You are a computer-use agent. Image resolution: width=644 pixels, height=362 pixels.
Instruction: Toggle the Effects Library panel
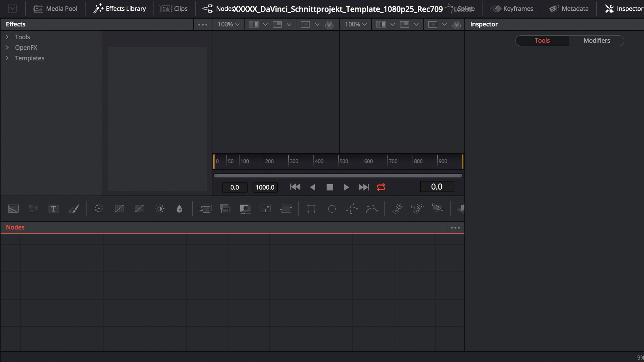120,9
